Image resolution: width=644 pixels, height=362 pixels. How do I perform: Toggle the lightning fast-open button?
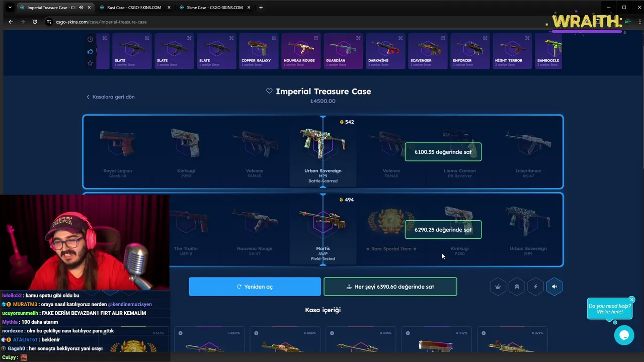point(535,287)
